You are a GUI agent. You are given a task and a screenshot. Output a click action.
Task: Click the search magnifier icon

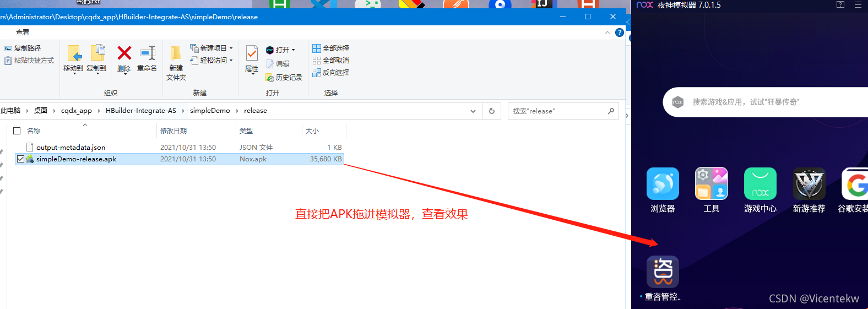(611, 111)
